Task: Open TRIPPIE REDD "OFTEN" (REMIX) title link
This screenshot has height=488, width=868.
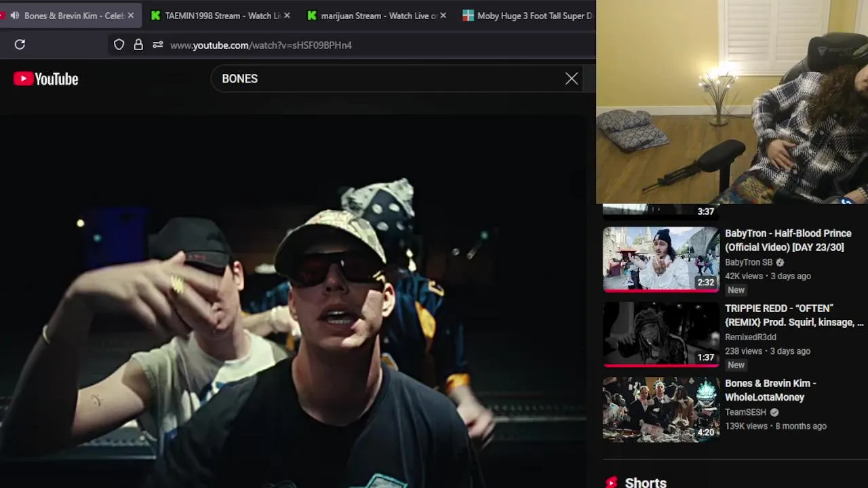Action: 794,315
